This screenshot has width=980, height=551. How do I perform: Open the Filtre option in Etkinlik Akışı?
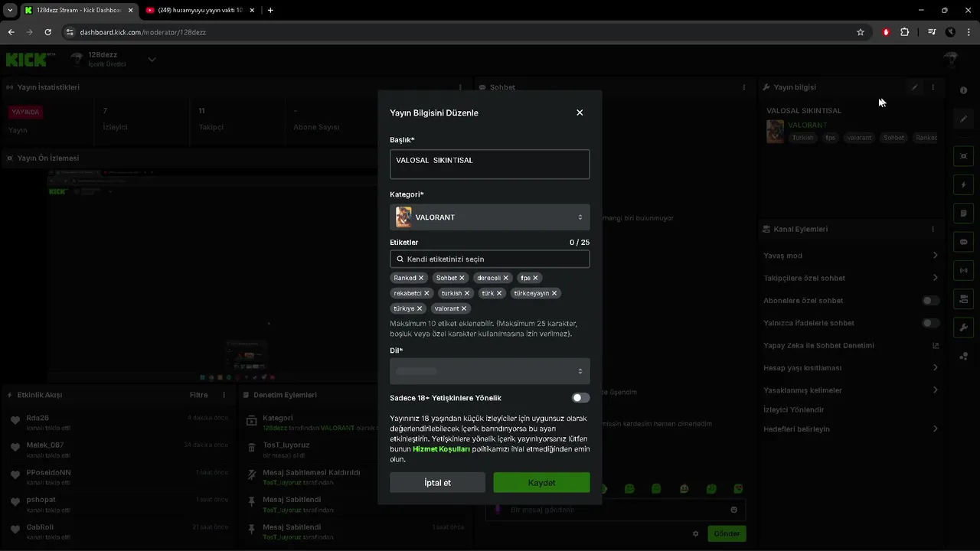pos(198,395)
